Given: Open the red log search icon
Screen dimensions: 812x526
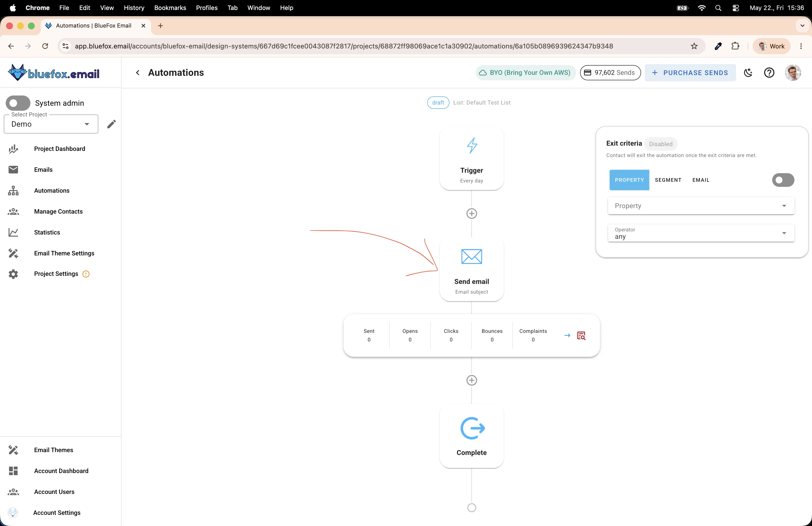Looking at the screenshot, I should tap(581, 335).
